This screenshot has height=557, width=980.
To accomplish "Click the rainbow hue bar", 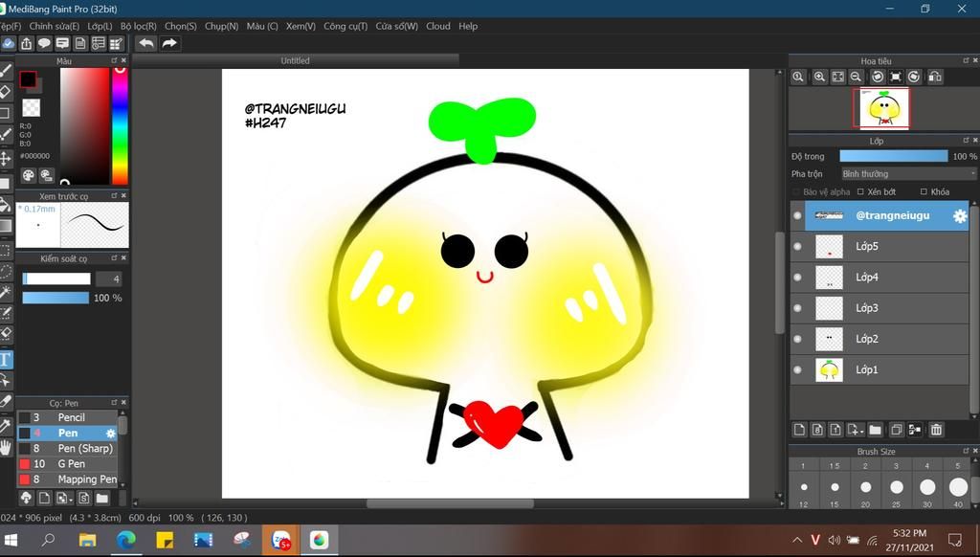I will [x=120, y=125].
